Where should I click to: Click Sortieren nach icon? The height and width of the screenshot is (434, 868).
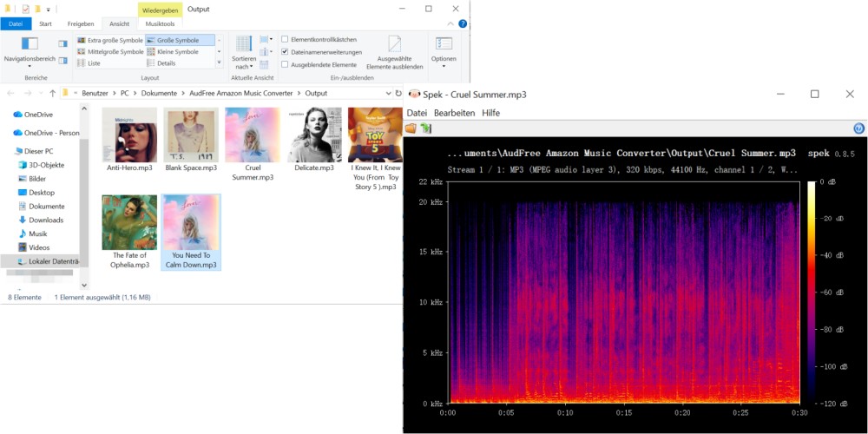244,43
